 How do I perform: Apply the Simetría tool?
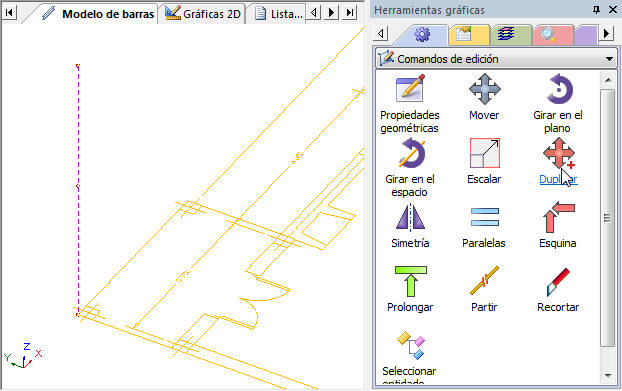(410, 226)
